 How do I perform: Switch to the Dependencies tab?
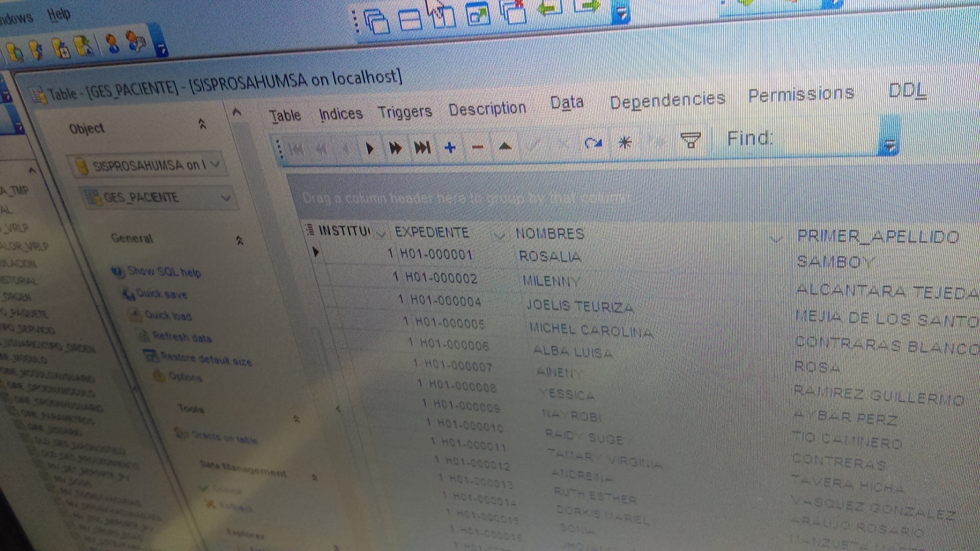[666, 101]
